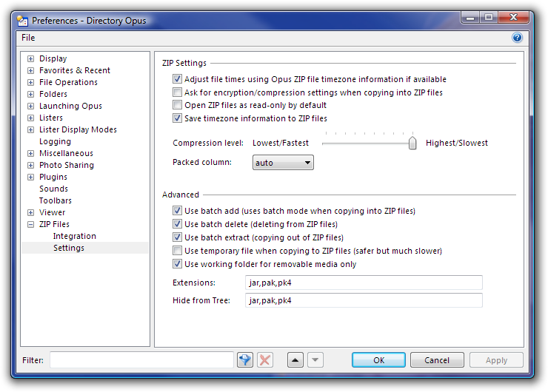Click the red X clear filter icon
This screenshot has width=548, height=392.
[x=264, y=360]
